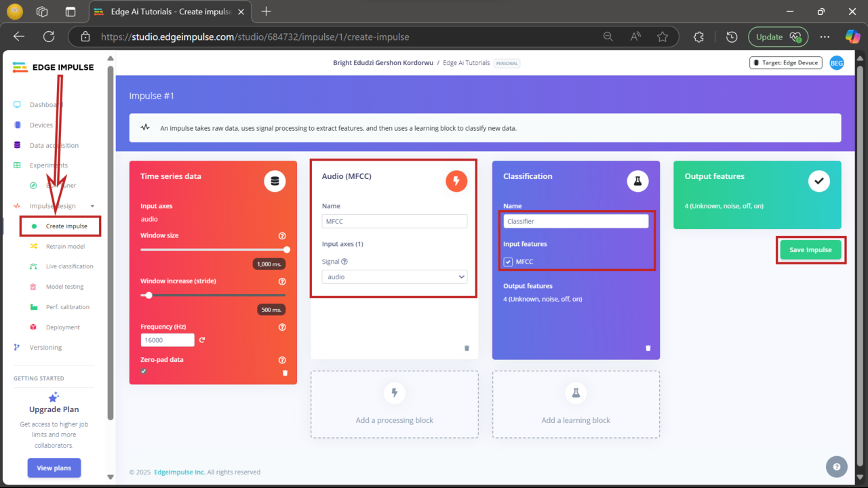The width and height of the screenshot is (868, 488).
Task: Collapse the Impulse design menu section
Action: pyautogui.click(x=92, y=206)
